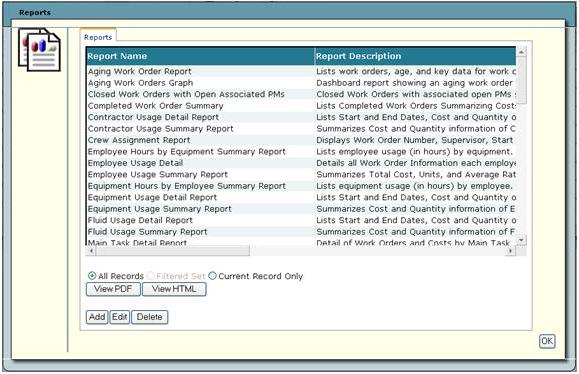
Task: Click description 'Summarizes Total Cost, Units, and Average Rat'
Action: coord(416,174)
